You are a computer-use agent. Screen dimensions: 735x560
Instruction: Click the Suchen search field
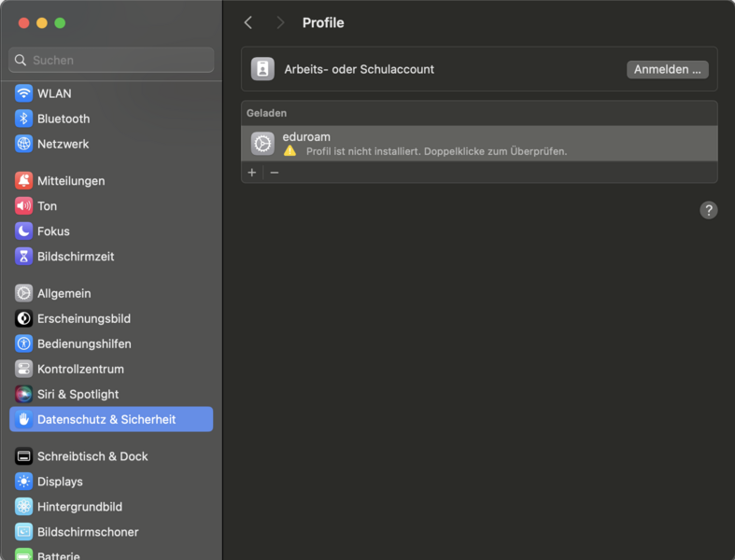pyautogui.click(x=111, y=60)
